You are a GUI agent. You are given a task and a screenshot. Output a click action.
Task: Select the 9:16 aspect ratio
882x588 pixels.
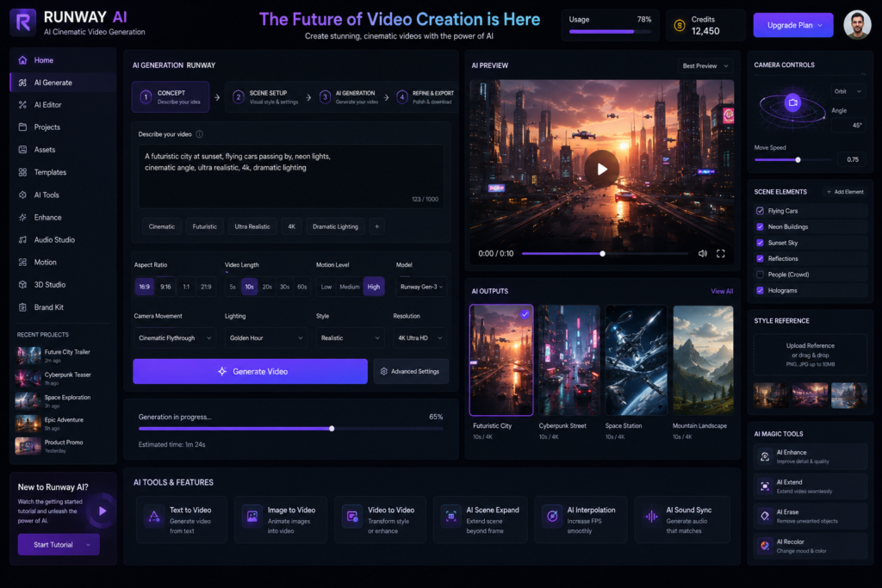pos(165,287)
